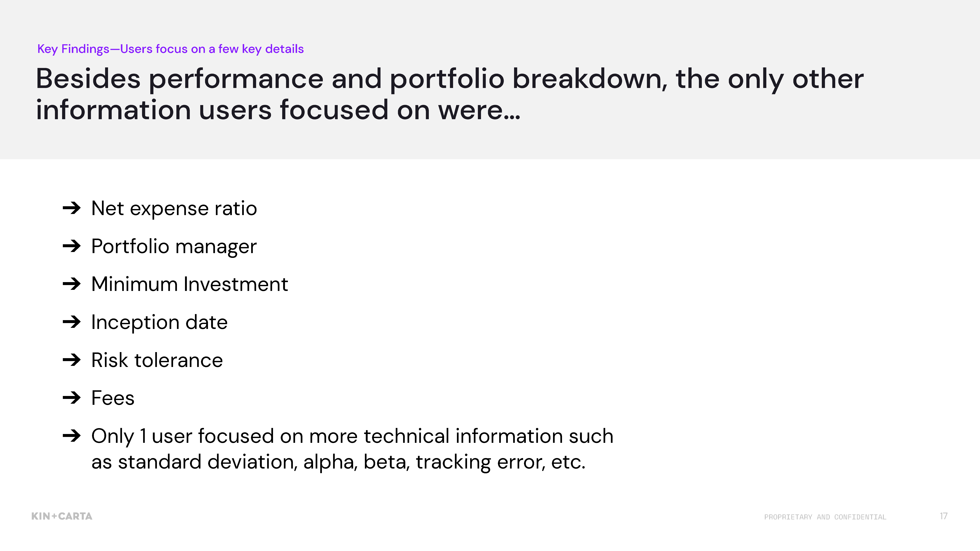This screenshot has width=980, height=551.
Task: Click the arrow beside Portfolio manager
Action: [x=71, y=246]
